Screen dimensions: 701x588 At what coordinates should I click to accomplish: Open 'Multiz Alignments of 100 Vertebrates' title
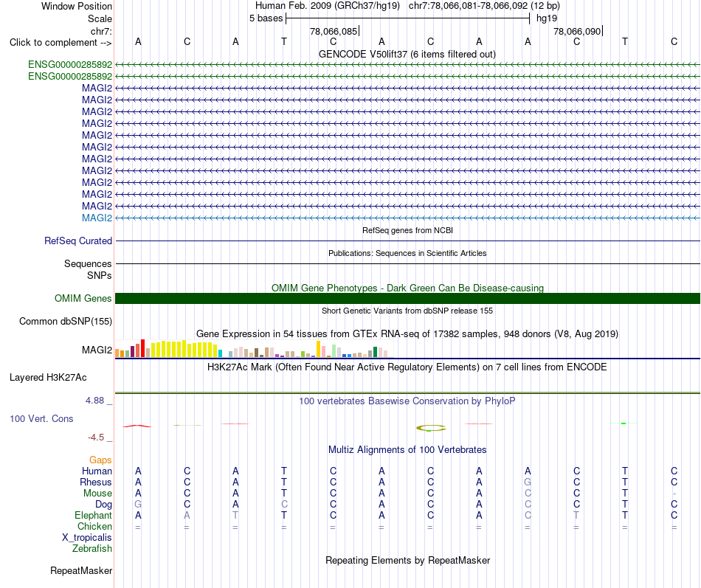pos(407,450)
